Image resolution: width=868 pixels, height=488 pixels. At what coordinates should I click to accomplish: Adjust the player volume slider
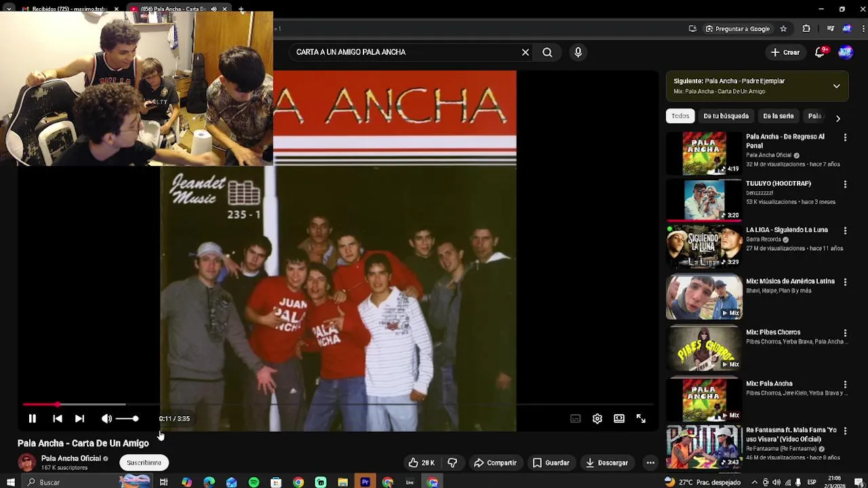coord(127,419)
